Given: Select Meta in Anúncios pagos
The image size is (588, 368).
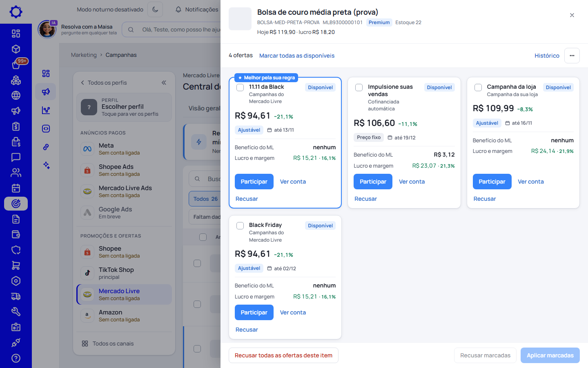Looking at the screenshot, I should (124, 149).
